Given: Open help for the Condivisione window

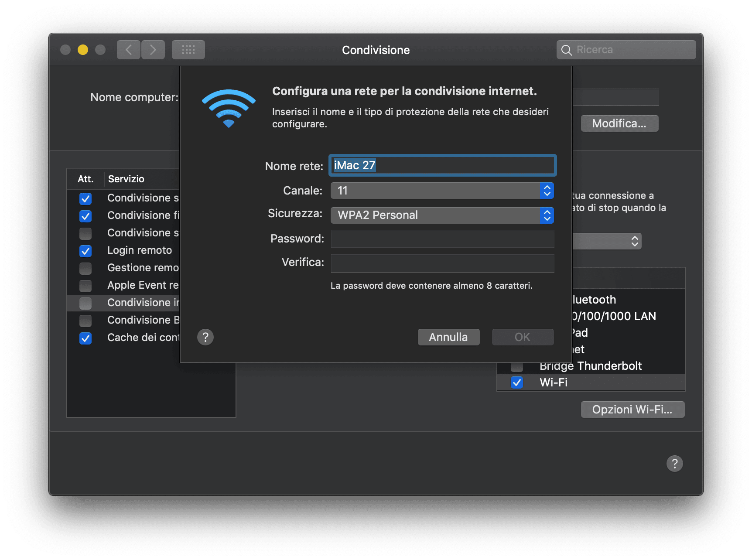Looking at the screenshot, I should coord(675,464).
